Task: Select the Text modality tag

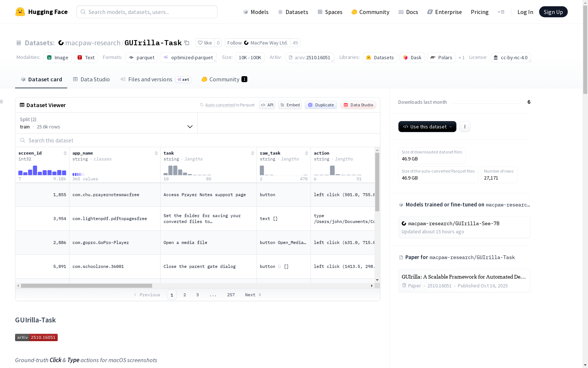Action: pyautogui.click(x=86, y=57)
